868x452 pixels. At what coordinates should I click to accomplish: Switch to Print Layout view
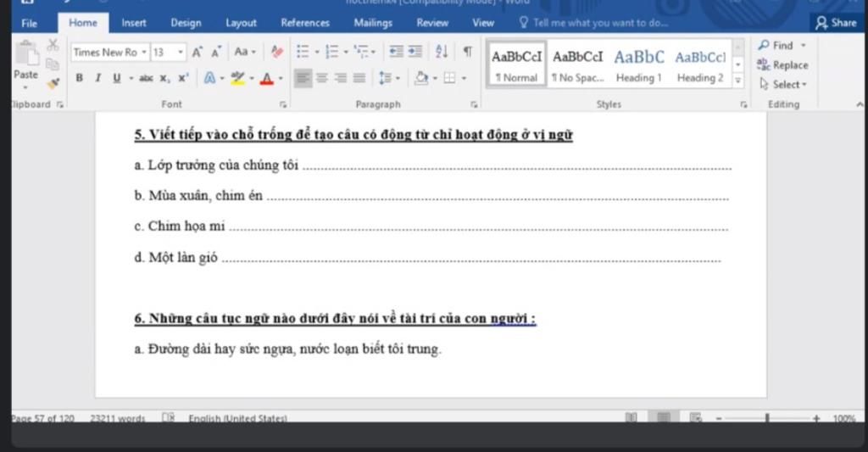pos(663,417)
